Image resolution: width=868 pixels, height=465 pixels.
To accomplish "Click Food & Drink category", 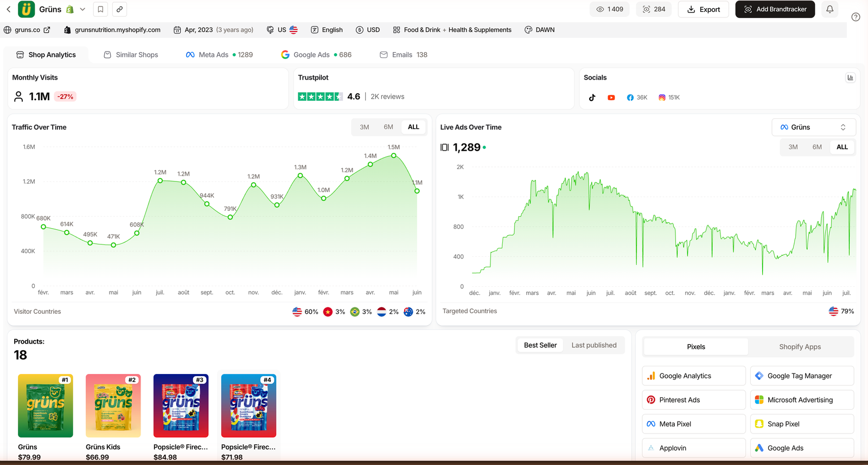I will (x=422, y=30).
